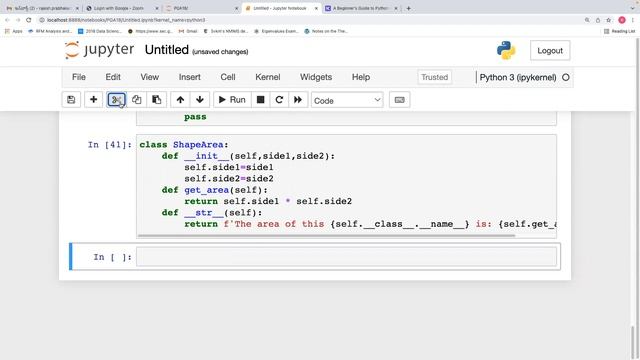Restart kernel and run all cells icon
The width and height of the screenshot is (640, 360).
pos(298,100)
